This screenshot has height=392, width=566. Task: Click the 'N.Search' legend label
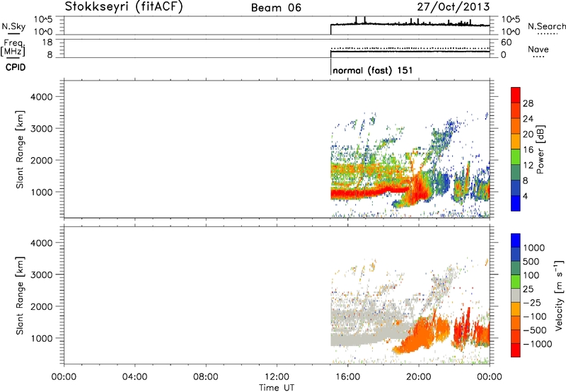(546, 26)
